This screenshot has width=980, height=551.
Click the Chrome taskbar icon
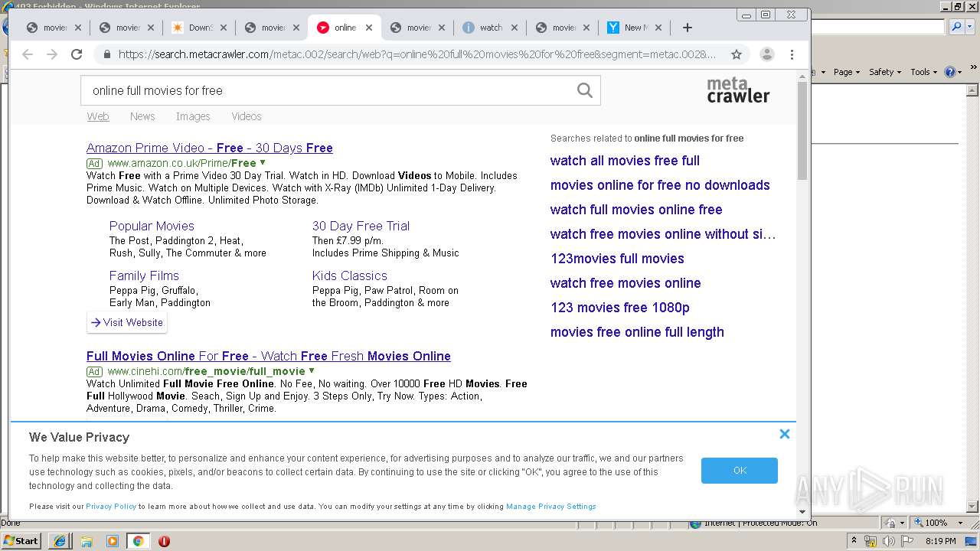139,541
